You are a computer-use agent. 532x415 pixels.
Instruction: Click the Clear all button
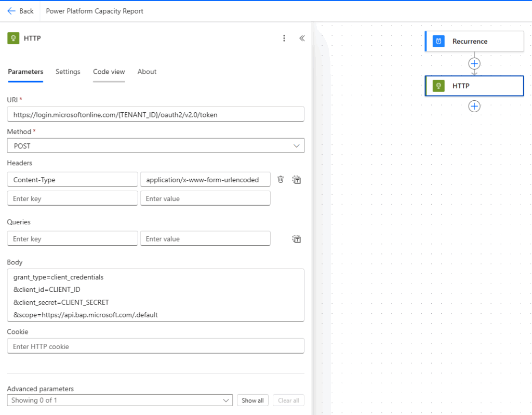click(288, 400)
